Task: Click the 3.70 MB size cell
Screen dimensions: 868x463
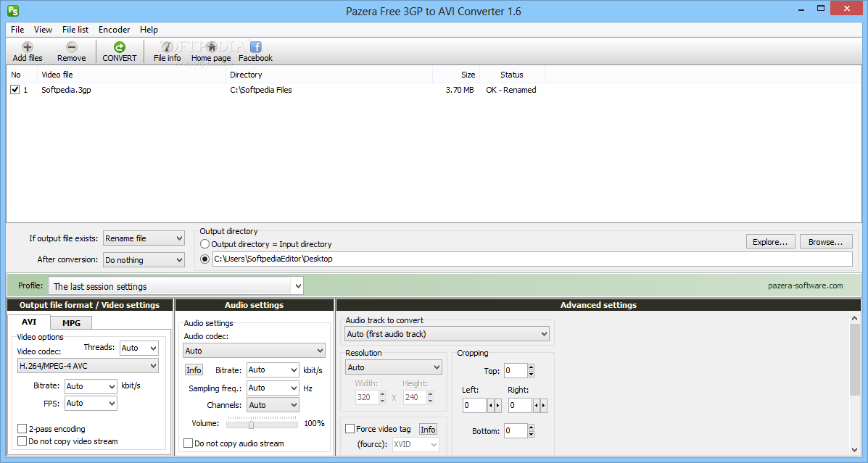Action: (x=460, y=90)
